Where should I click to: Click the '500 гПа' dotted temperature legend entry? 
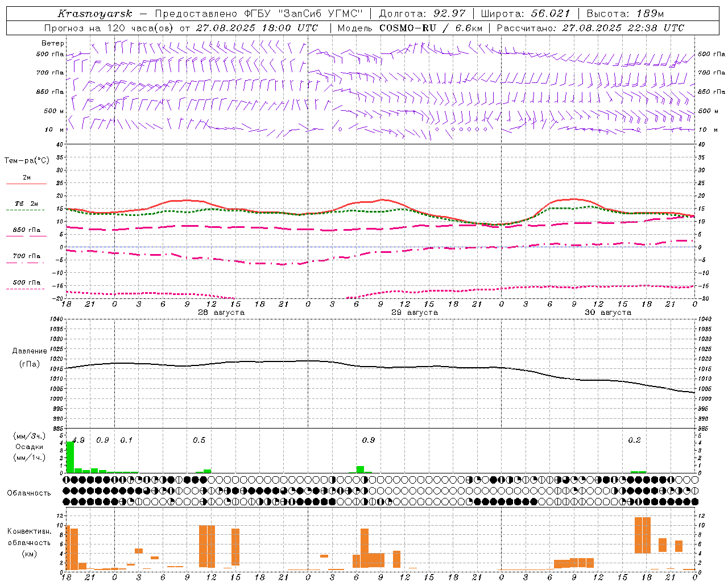click(26, 282)
